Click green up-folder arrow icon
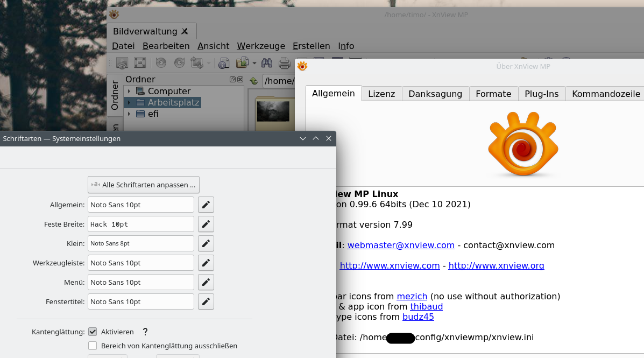The image size is (644, 358). 254,81
